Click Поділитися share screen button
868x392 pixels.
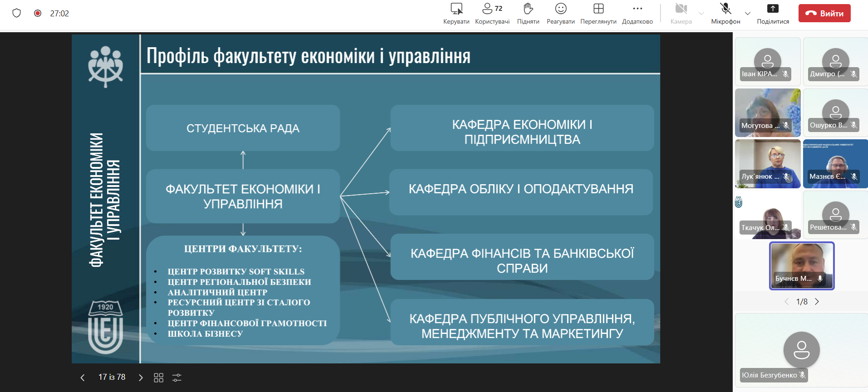[773, 14]
